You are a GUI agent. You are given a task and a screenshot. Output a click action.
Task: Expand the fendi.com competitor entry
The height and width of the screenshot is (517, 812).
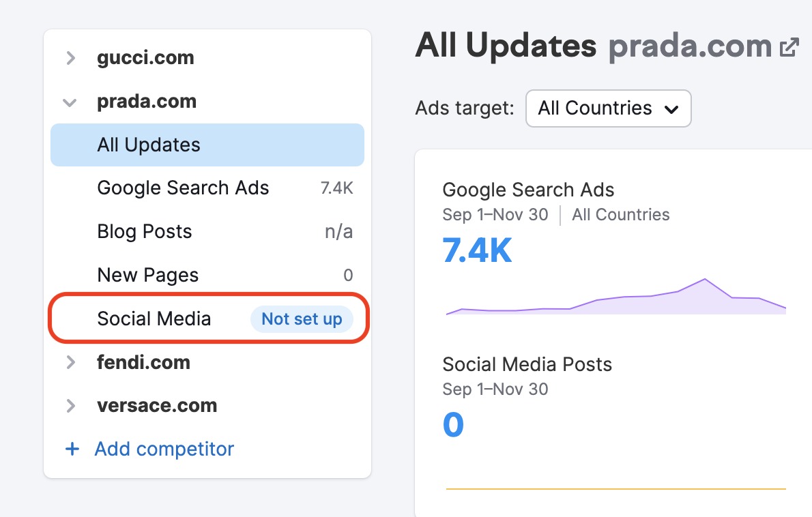pos(71,362)
